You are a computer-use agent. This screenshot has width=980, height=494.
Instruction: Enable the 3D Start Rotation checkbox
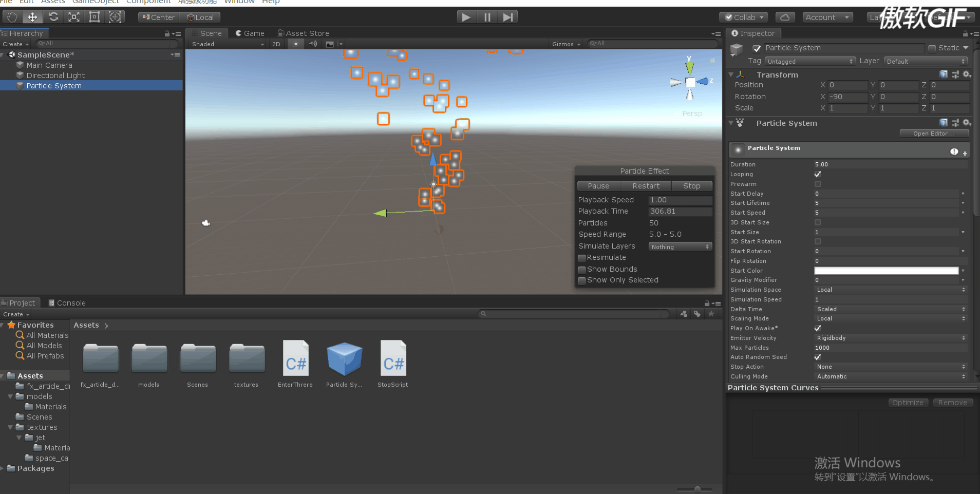[818, 241]
